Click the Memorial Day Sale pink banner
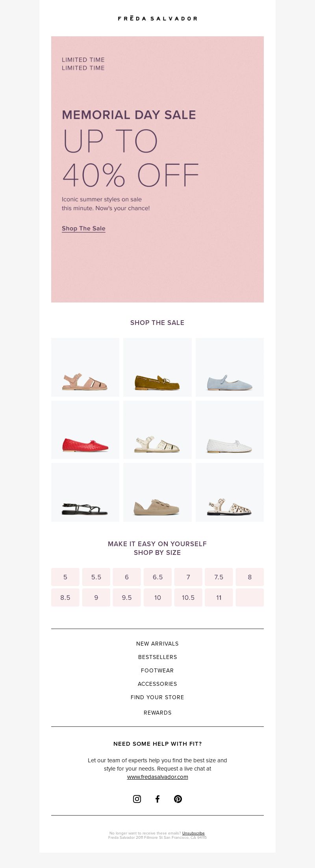315x868 pixels. pyautogui.click(x=157, y=169)
